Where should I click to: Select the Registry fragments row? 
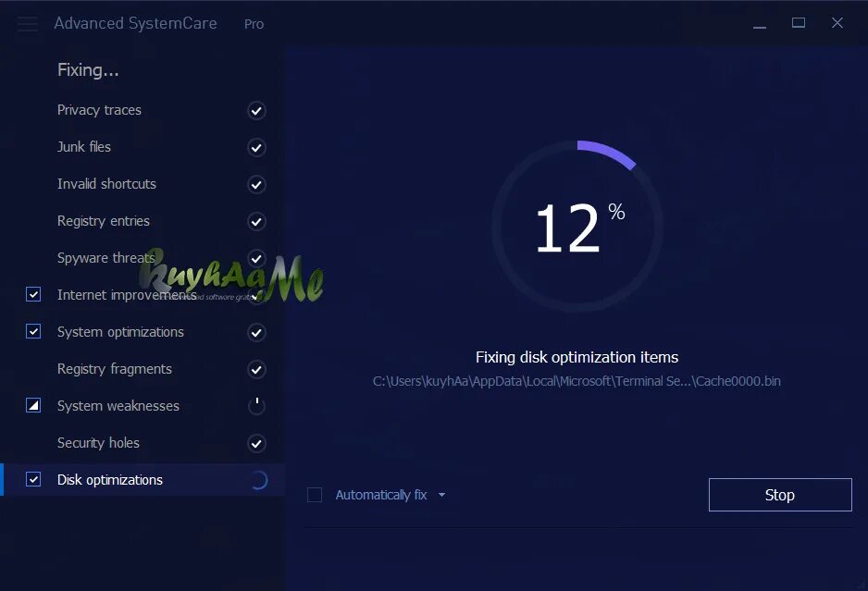143,369
